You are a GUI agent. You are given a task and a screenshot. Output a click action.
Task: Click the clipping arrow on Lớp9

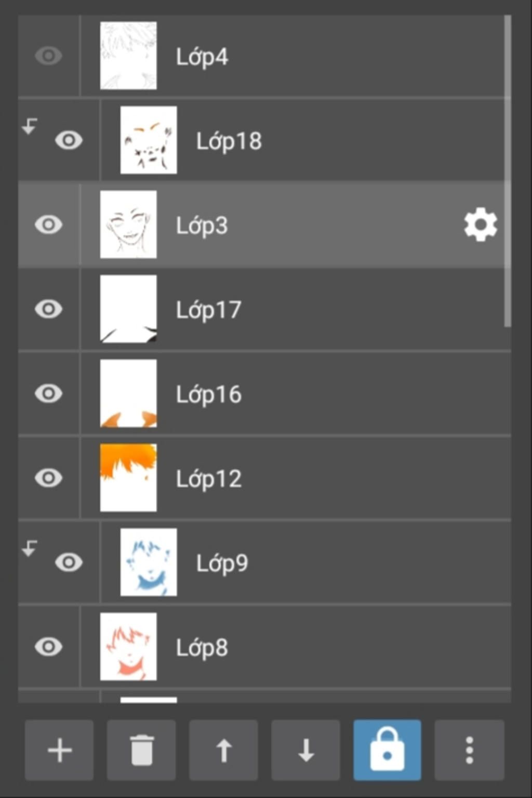30,548
